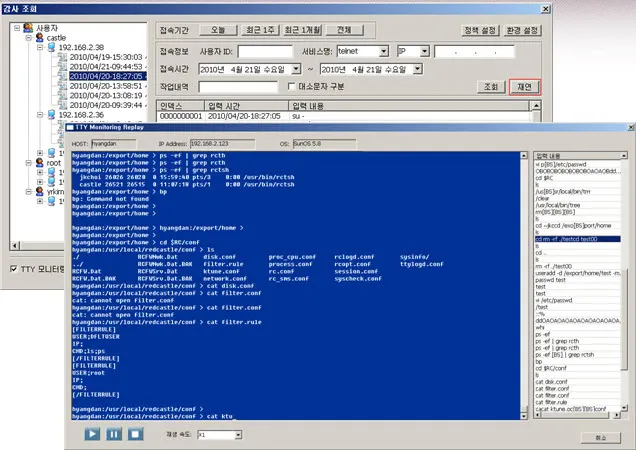Open the telnet service name dropdown

382,50
